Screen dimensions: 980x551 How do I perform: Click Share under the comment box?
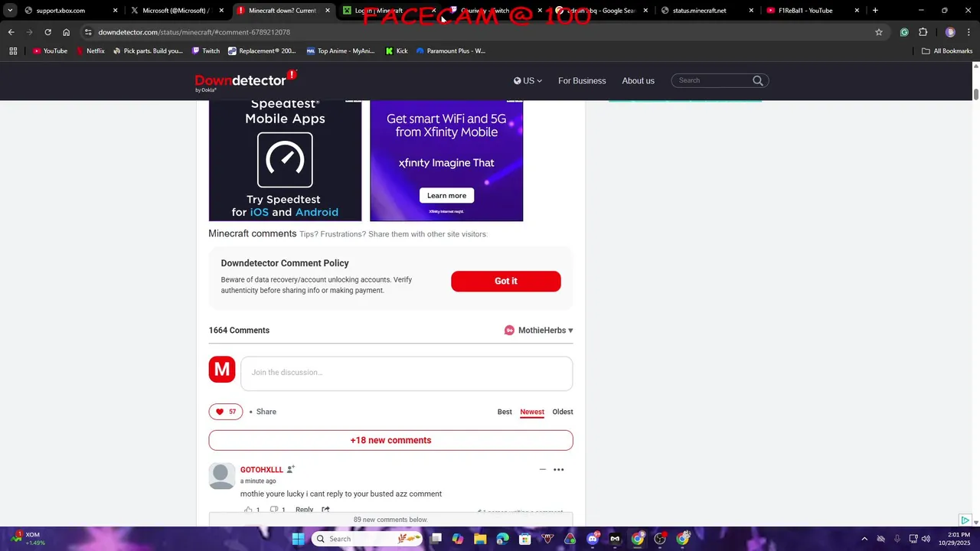click(266, 412)
